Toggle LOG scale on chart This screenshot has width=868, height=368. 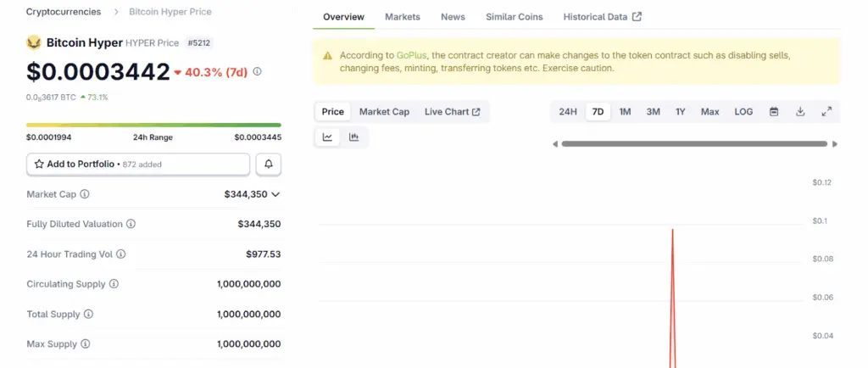click(743, 112)
